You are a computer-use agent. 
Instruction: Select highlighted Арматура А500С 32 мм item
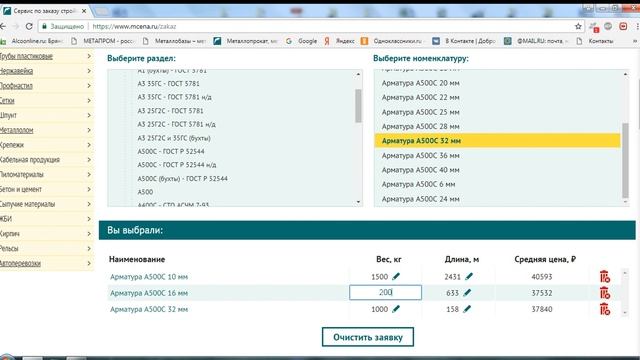497,141
